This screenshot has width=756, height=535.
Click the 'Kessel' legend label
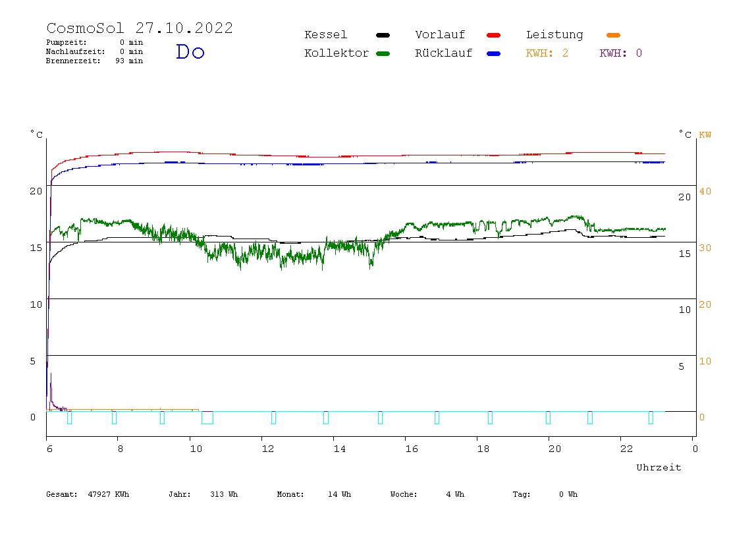tap(325, 35)
